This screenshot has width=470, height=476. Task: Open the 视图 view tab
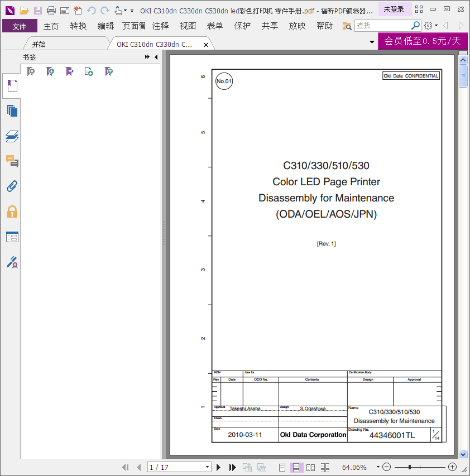tap(188, 26)
